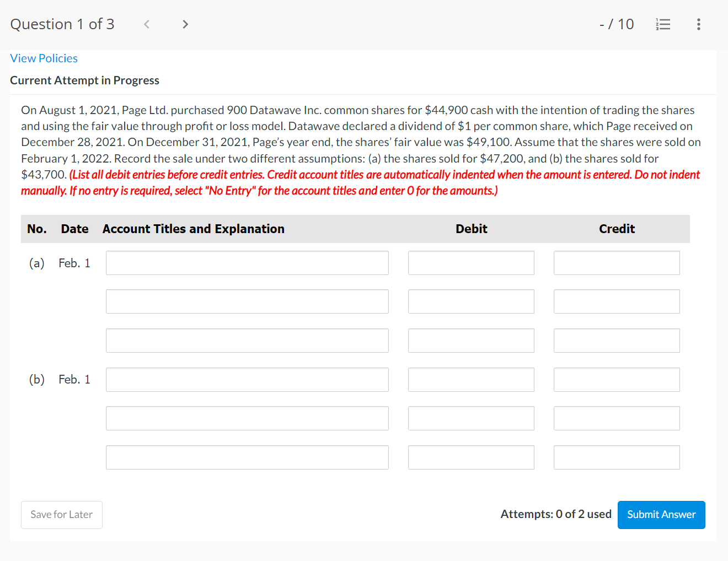This screenshot has height=561, width=728.
Task: Click the "(a)" entry number label
Action: pos(37,263)
